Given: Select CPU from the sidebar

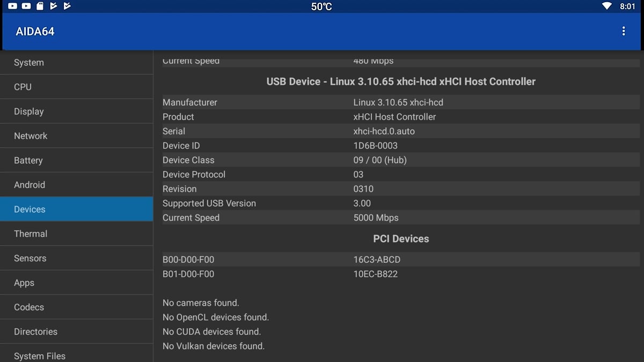Looking at the screenshot, I should point(76,87).
